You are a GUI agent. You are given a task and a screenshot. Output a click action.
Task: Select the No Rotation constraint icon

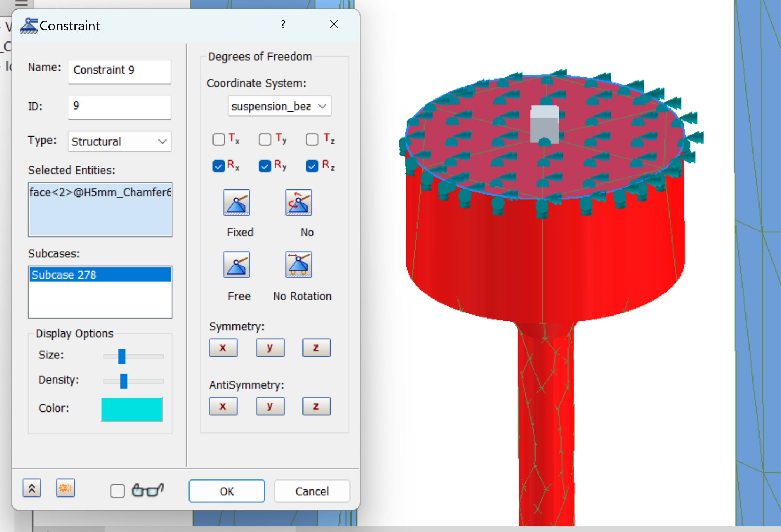click(298, 265)
